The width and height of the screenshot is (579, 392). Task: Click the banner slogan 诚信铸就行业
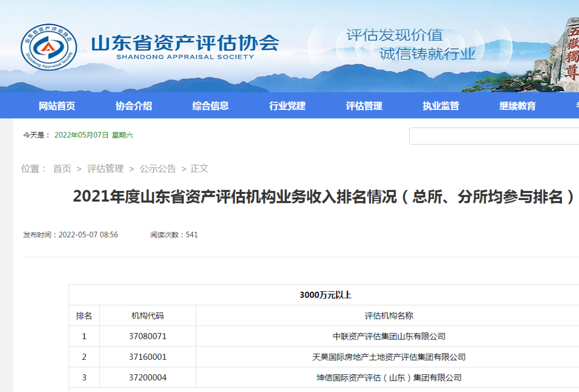[427, 54]
